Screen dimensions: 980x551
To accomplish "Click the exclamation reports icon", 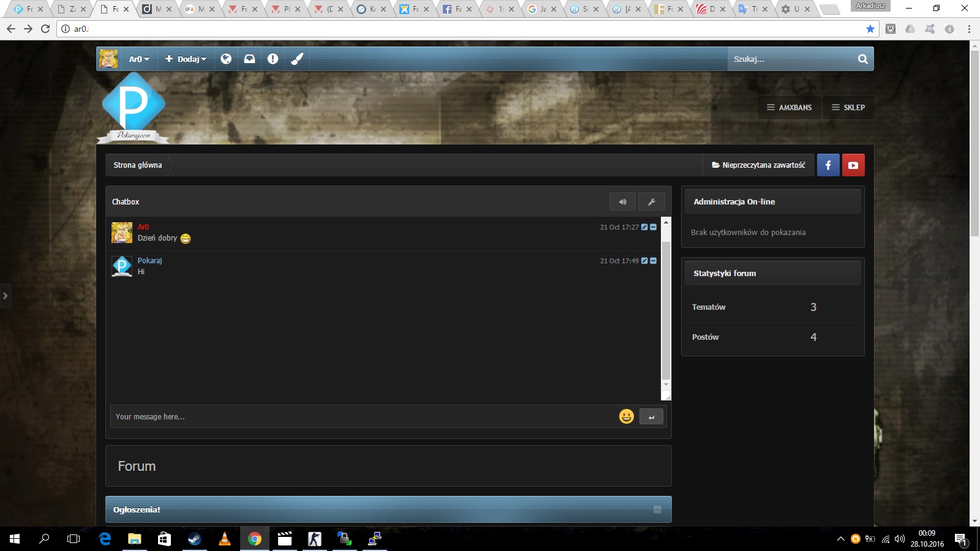I will [x=273, y=59].
